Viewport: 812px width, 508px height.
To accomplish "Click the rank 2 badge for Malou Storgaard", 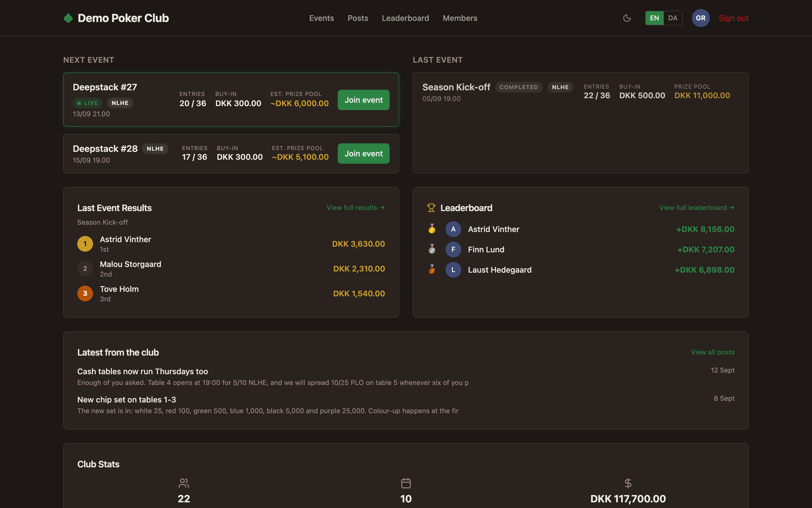I will (x=85, y=269).
